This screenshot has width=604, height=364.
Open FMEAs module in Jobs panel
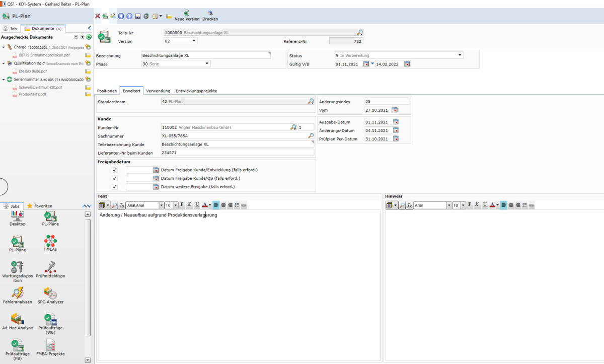coord(50,243)
